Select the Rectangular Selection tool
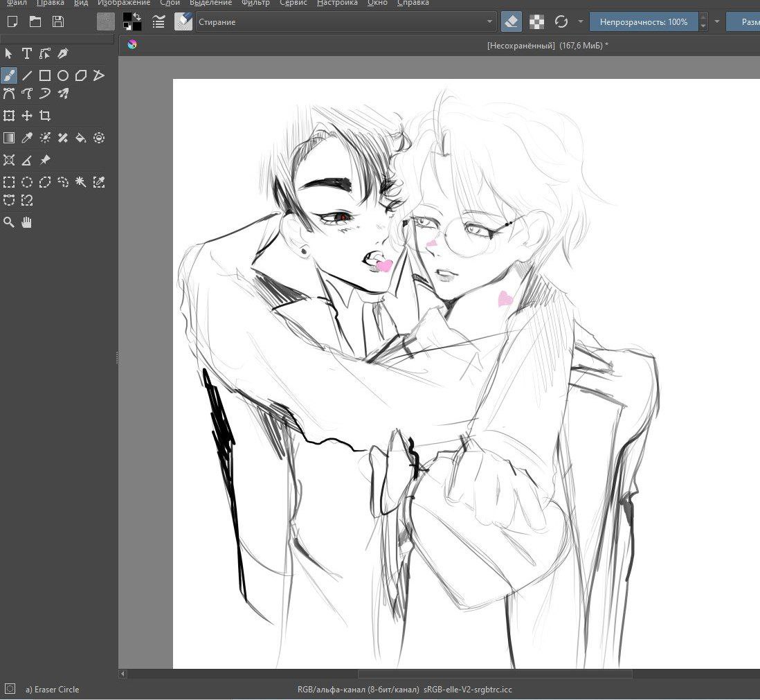This screenshot has width=760, height=700. [x=9, y=182]
